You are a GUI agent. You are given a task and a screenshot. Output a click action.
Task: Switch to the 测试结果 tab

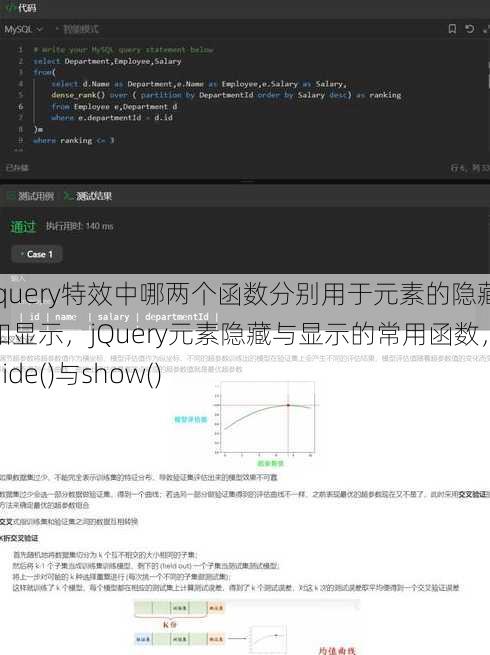point(89,196)
